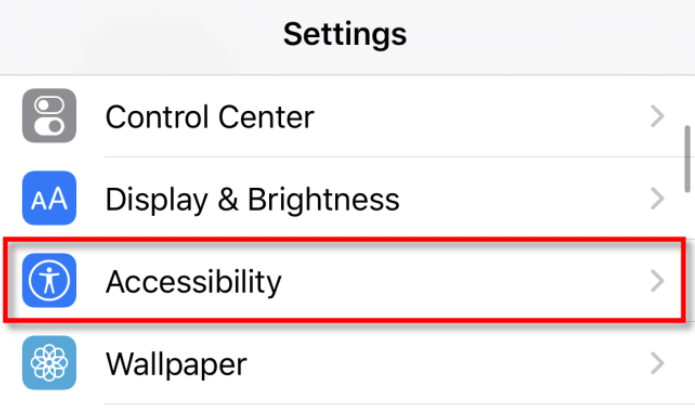The image size is (695, 410).
Task: Click lower switch graphic in Control Center icon
Action: (x=49, y=126)
